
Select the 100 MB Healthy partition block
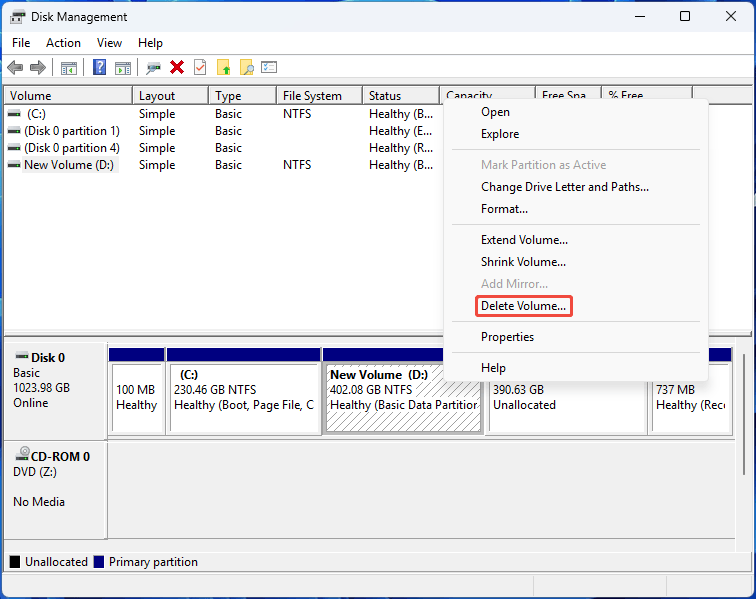pos(136,391)
